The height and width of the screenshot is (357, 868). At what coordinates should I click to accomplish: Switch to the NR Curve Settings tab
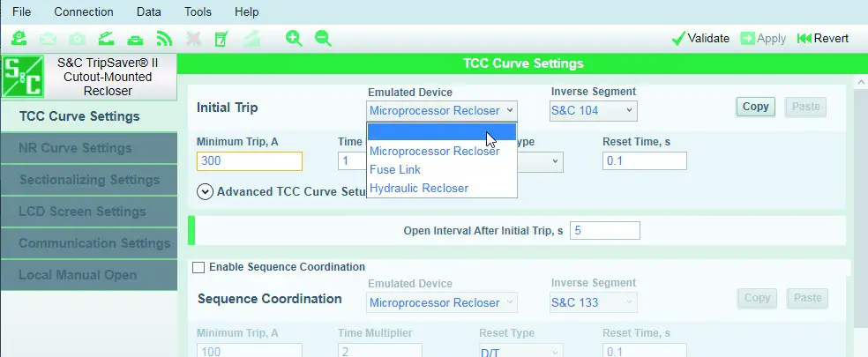tap(88, 148)
